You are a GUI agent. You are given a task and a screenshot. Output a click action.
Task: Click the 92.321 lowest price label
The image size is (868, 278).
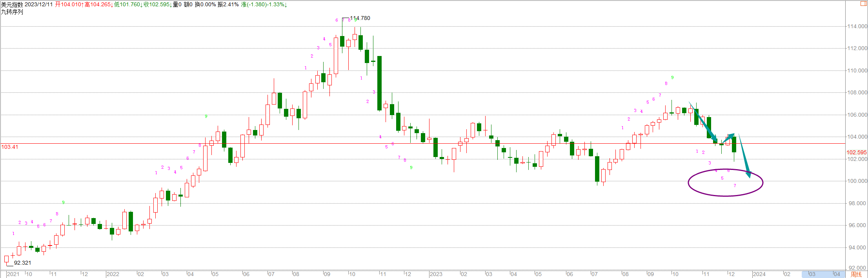pyautogui.click(x=22, y=263)
